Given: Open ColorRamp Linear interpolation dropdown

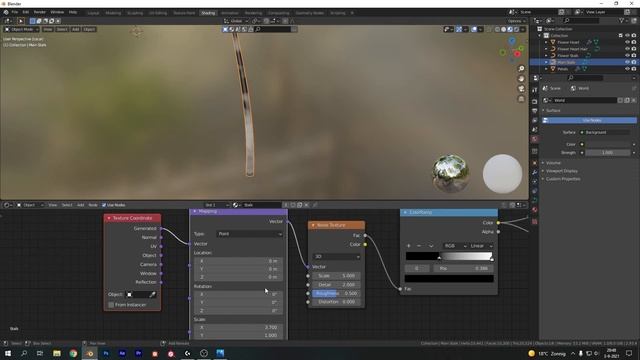Looking at the screenshot, I should (x=481, y=246).
